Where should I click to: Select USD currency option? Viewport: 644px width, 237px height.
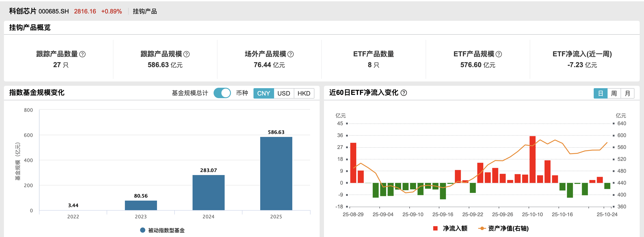click(x=284, y=93)
